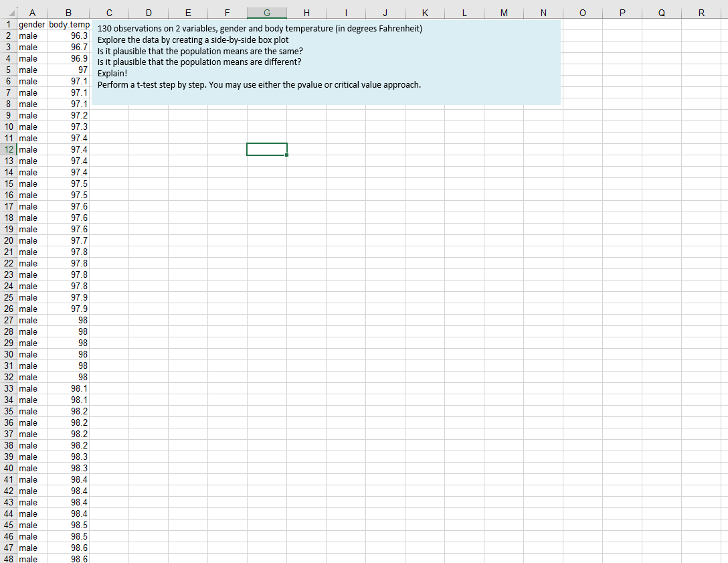Viewport: 728px width, 563px height.
Task: Select the 98.3 cell in row 40
Action: 68,468
